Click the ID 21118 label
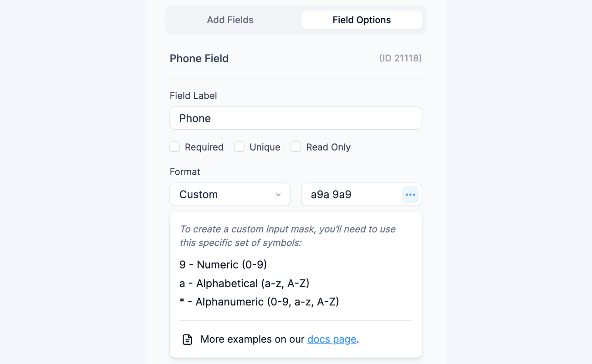The image size is (592, 364). point(400,58)
